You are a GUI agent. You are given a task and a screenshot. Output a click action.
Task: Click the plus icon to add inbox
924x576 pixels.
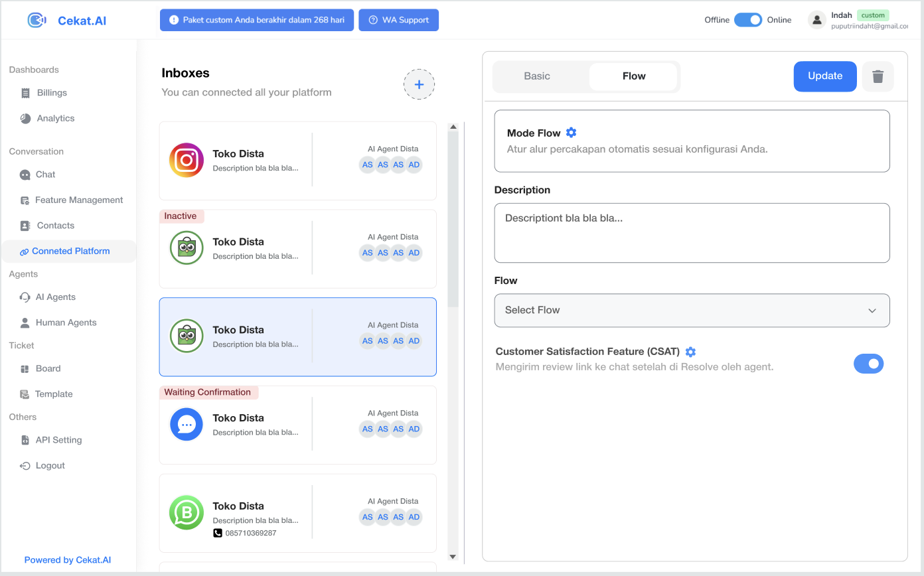click(x=419, y=84)
